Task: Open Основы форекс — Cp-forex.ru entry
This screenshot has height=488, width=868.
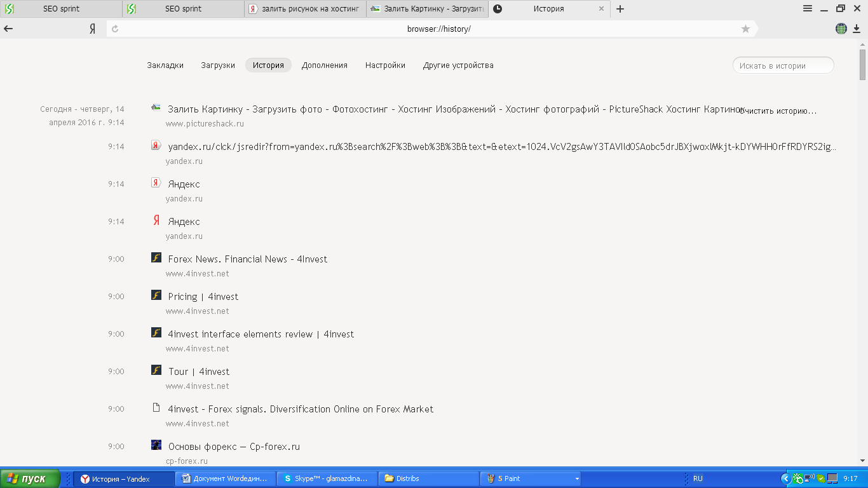Action: [x=234, y=447]
